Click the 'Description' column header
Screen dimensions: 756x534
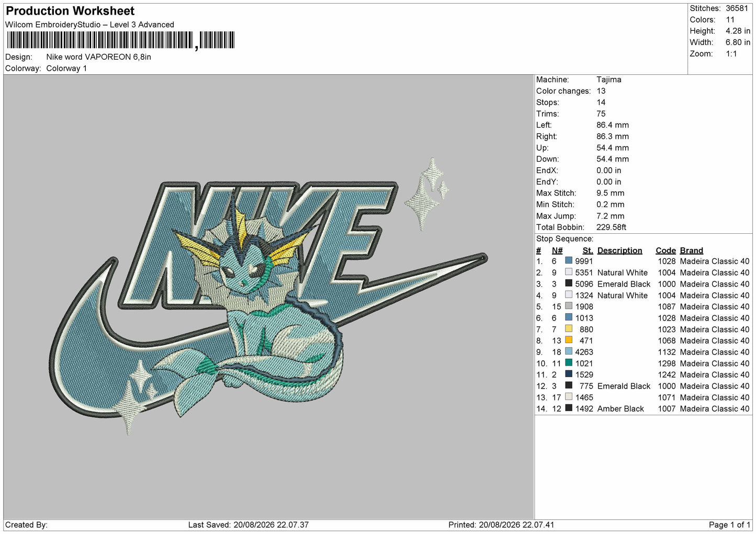click(x=619, y=251)
